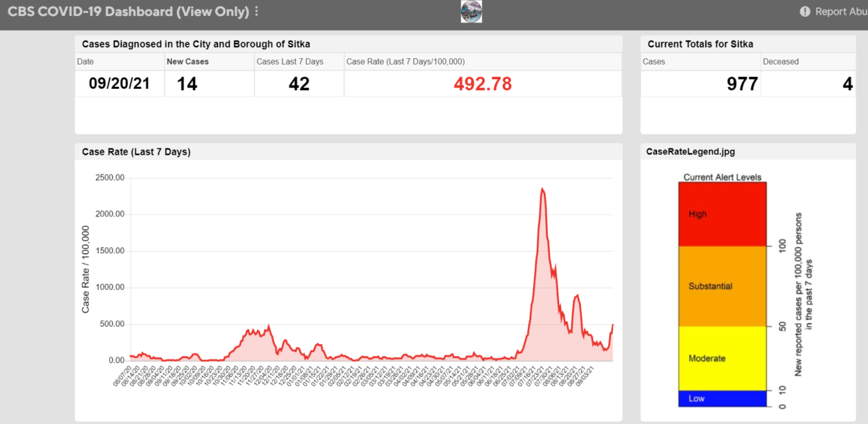The height and width of the screenshot is (424, 868).
Task: Click the Case Rate (Last 7 Days) panel title
Action: [136, 152]
